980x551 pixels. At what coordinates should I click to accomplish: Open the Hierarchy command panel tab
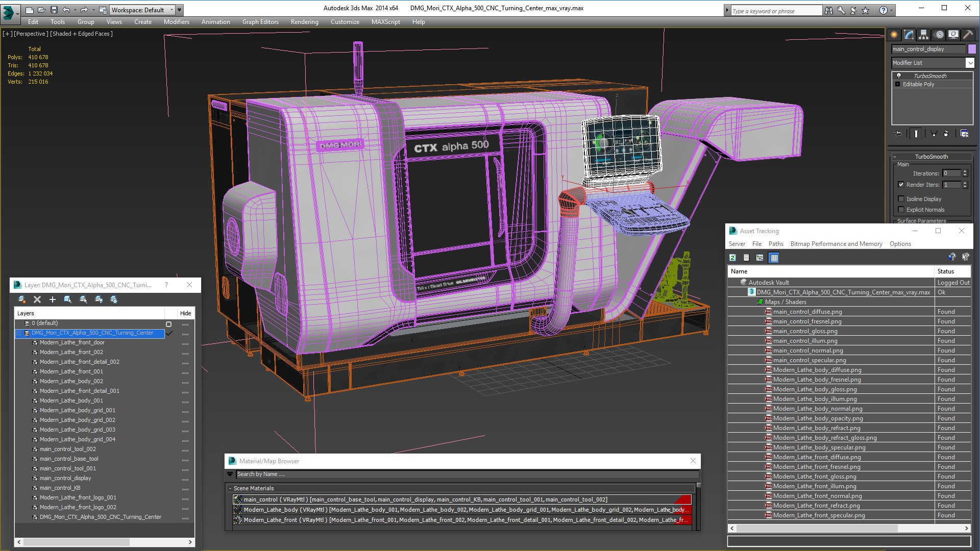click(x=923, y=35)
